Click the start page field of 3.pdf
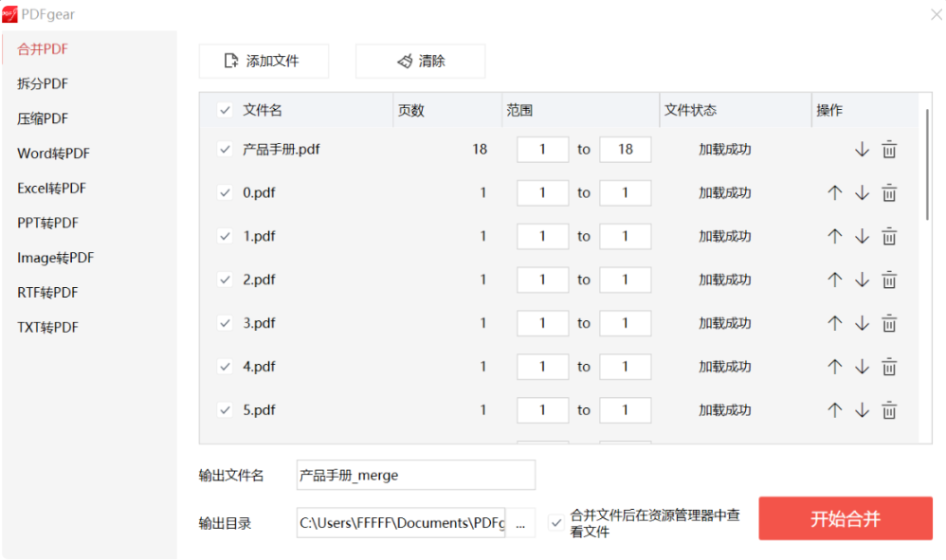The width and height of the screenshot is (946, 560). (542, 323)
